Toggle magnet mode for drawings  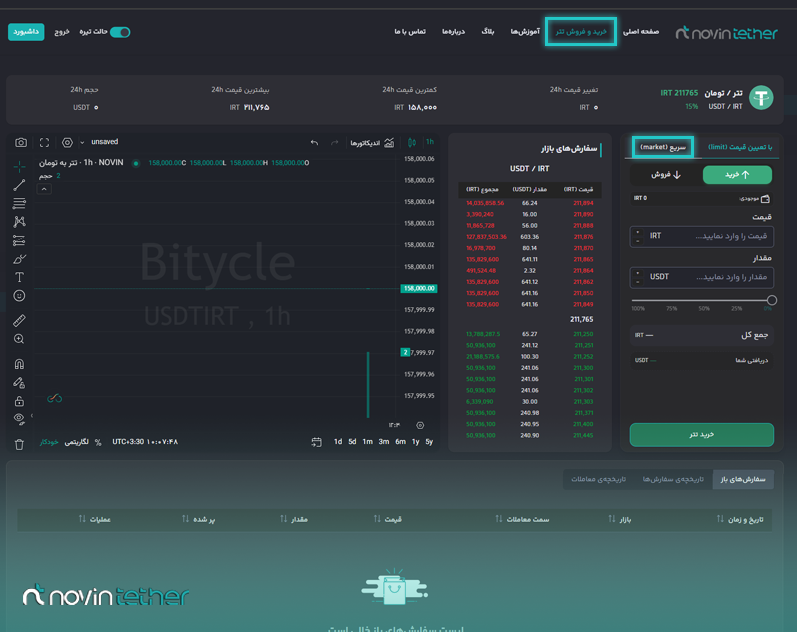coord(19,364)
